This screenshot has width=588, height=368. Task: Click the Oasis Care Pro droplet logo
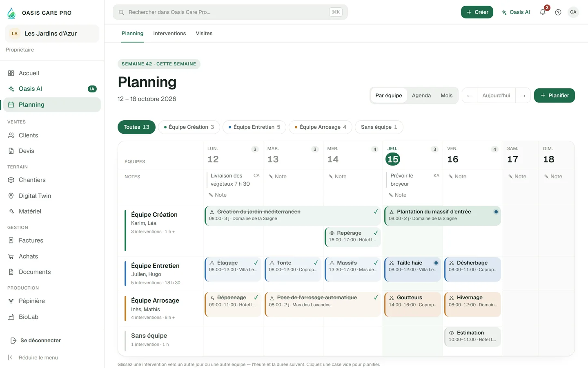click(11, 13)
